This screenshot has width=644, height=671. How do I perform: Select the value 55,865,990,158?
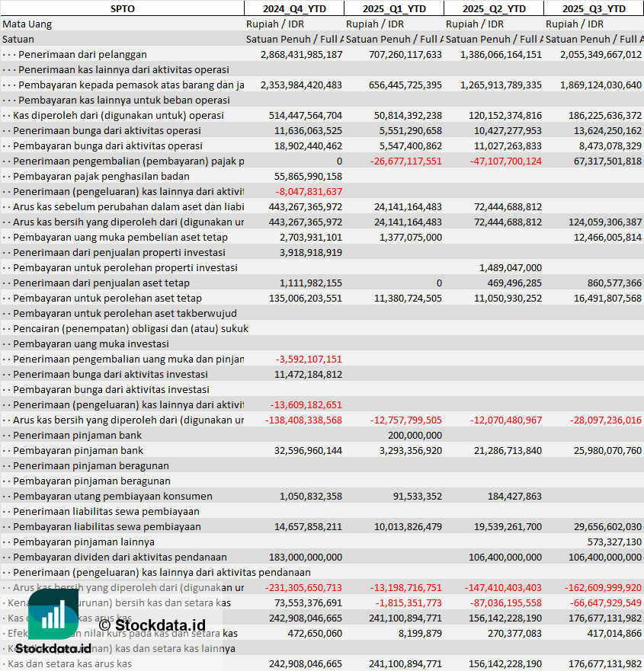[309, 176]
